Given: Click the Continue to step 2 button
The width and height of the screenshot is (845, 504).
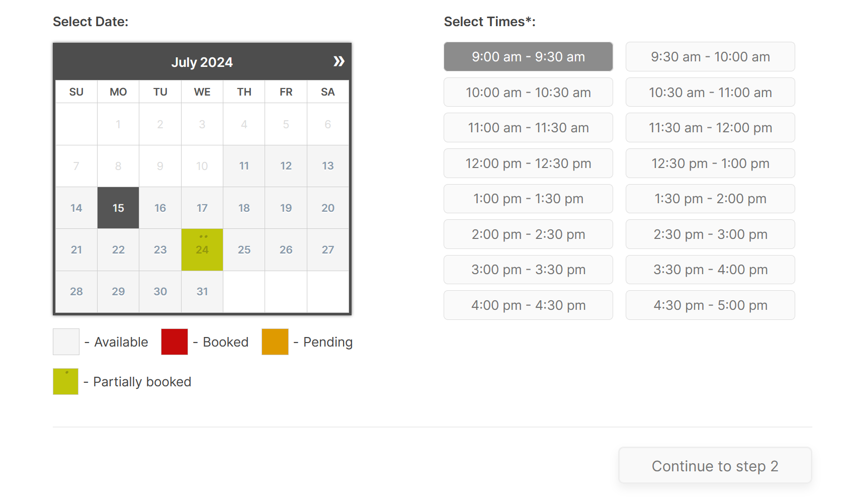Looking at the screenshot, I should (715, 465).
